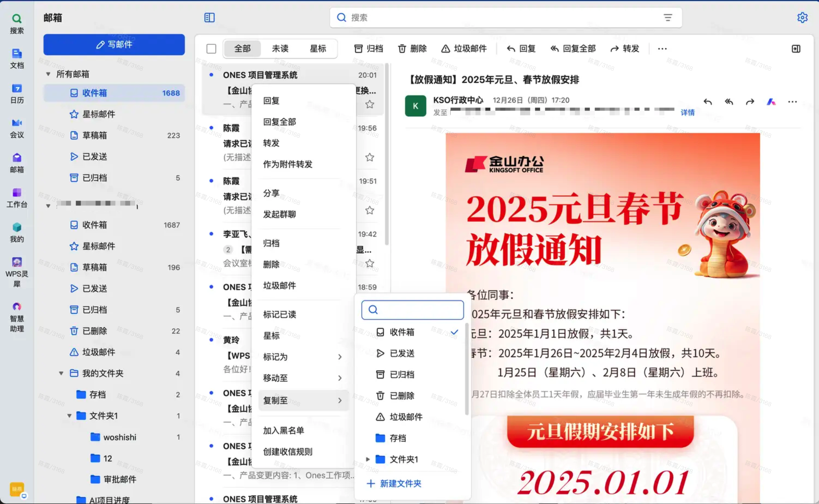Select 已归档 in copy-to popup
Viewport: 819px width, 504px height.
click(x=413, y=374)
